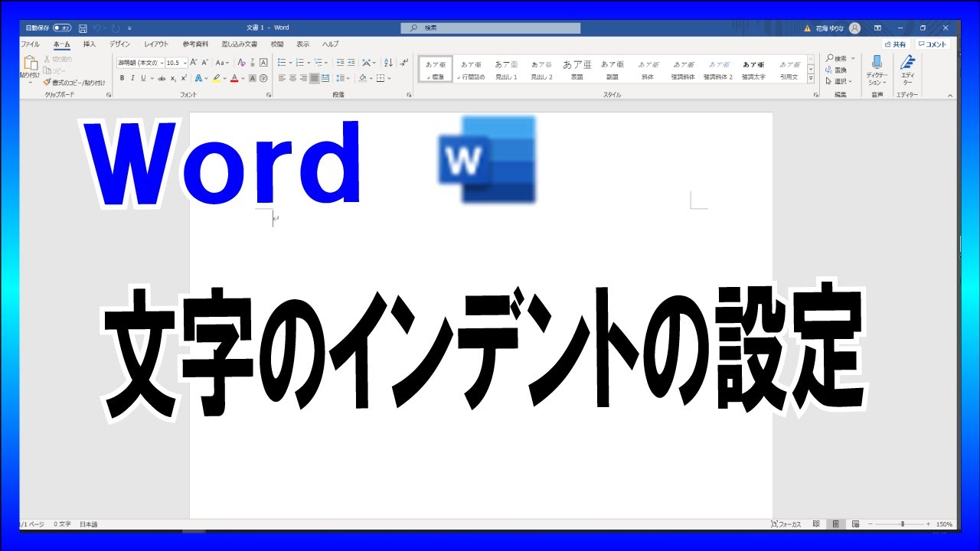Click the Save floppy disk icon
The image size is (980, 551).
click(x=83, y=28)
